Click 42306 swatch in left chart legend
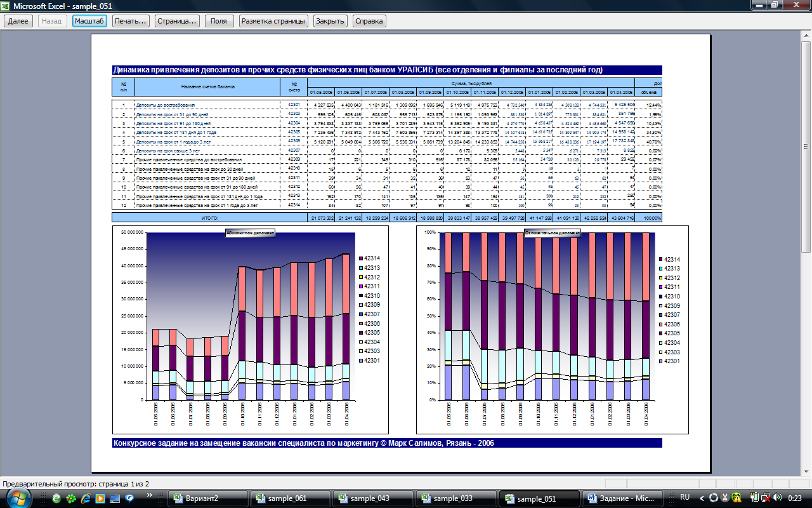 tap(360, 324)
